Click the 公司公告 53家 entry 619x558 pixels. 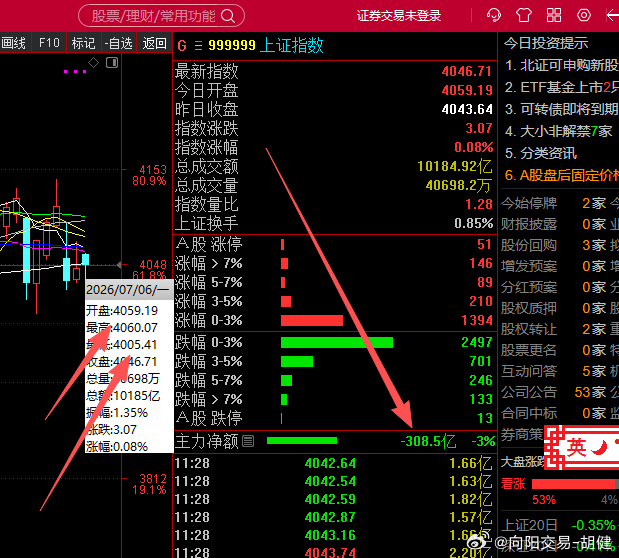[x=553, y=392]
